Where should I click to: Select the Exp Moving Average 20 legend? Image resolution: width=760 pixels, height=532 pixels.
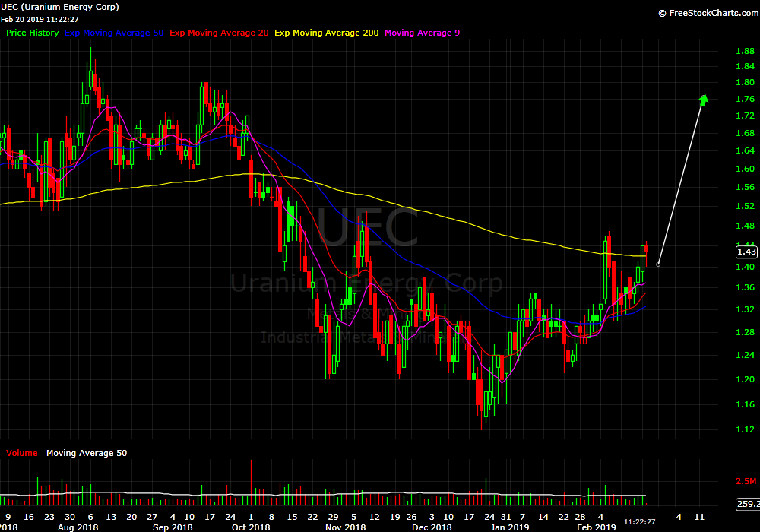click(x=219, y=33)
